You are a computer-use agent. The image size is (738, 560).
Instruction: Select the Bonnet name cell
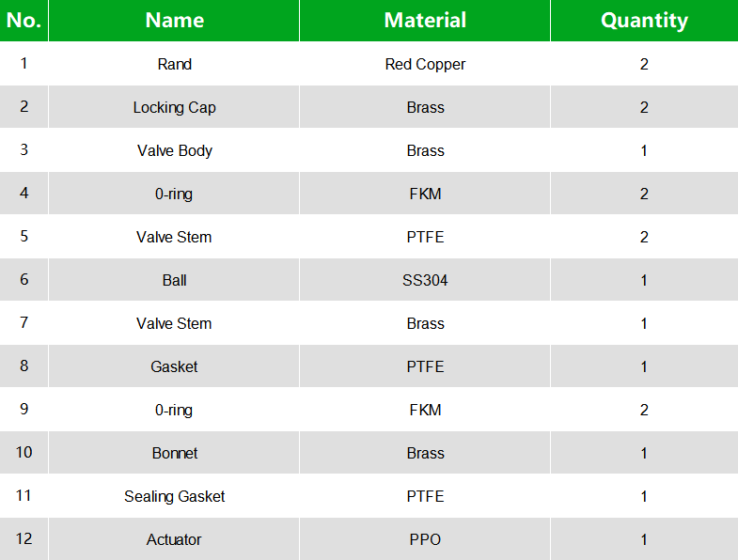tap(174, 453)
